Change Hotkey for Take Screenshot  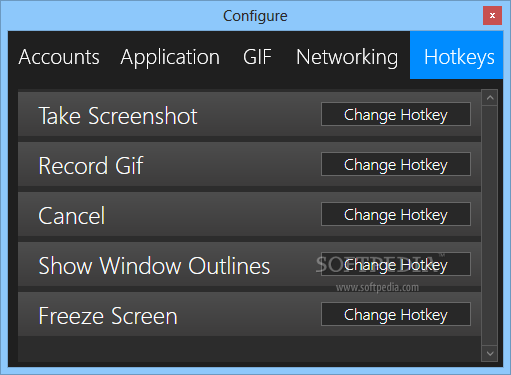(396, 114)
